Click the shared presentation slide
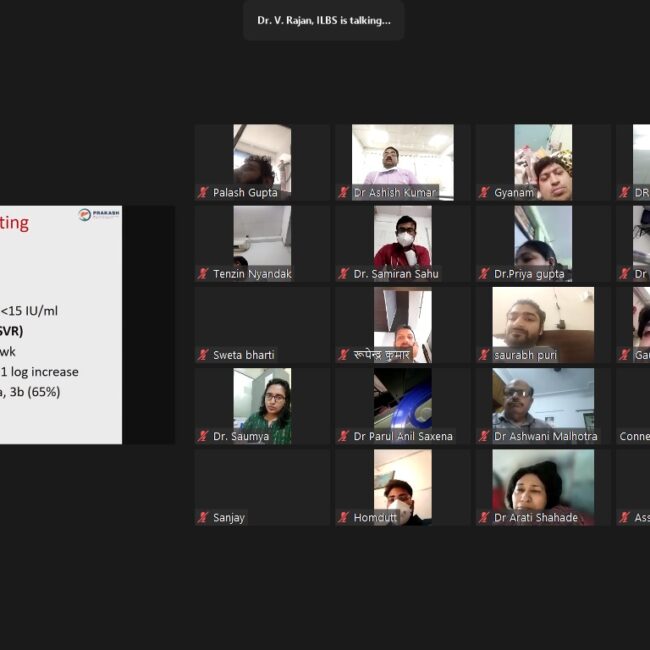Image resolution: width=650 pixels, height=650 pixels. point(60,325)
